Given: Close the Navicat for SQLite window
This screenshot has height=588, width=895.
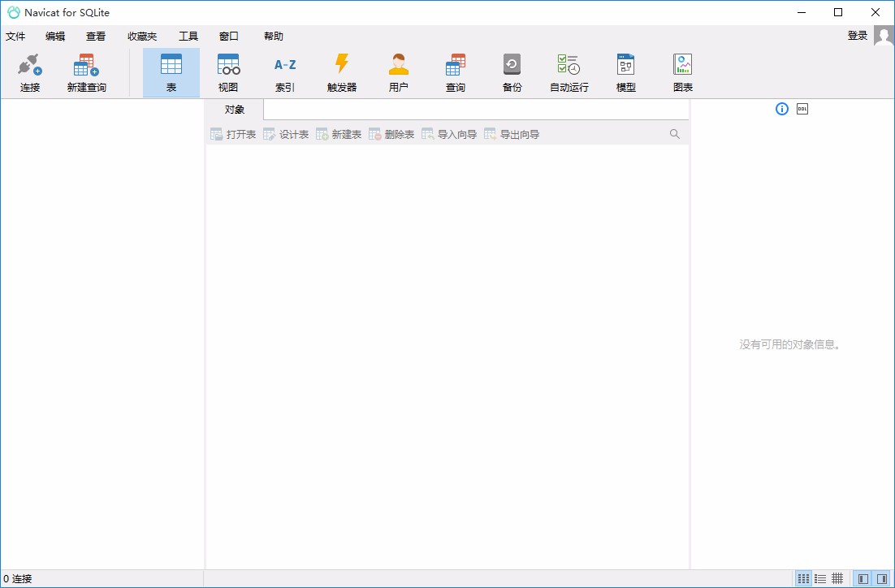Looking at the screenshot, I should coord(875,12).
